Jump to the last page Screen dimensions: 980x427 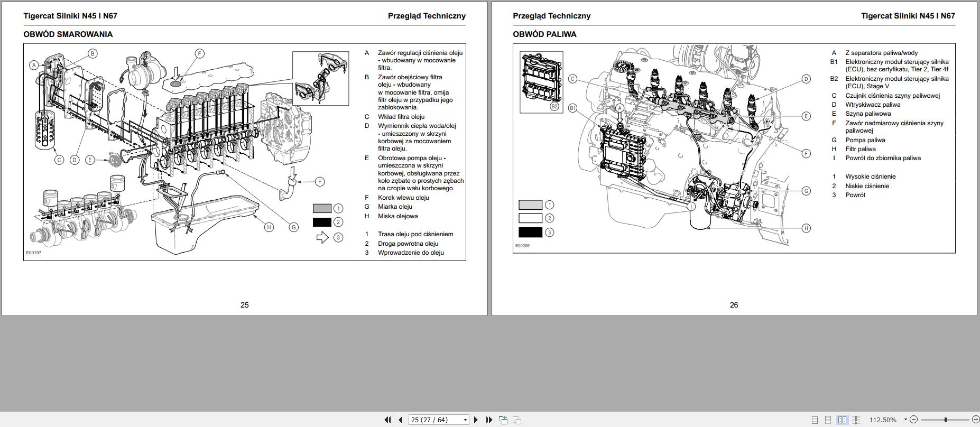[489, 420]
